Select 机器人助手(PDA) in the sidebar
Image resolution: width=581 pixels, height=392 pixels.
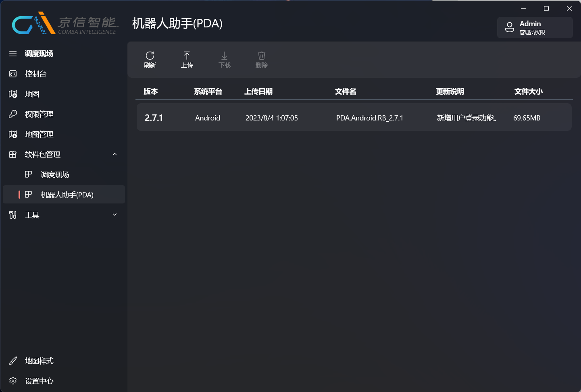67,194
